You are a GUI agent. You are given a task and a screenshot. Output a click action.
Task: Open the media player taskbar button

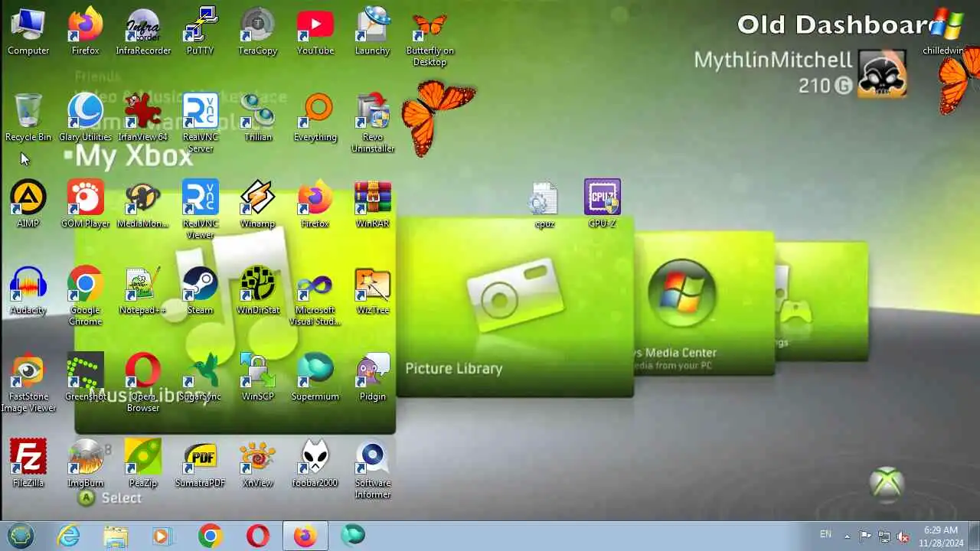(162, 536)
